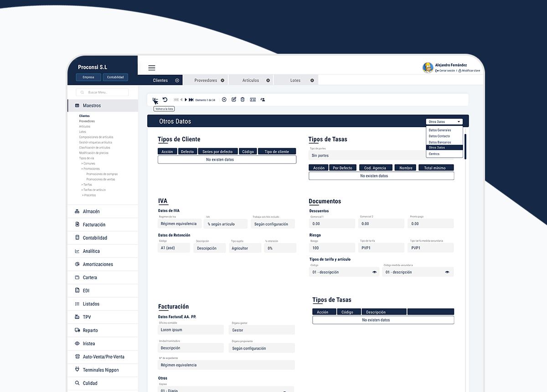Select Datos Bancarios from the dropdown list
Image resolution: width=547 pixels, height=392 pixels.
[440, 142]
